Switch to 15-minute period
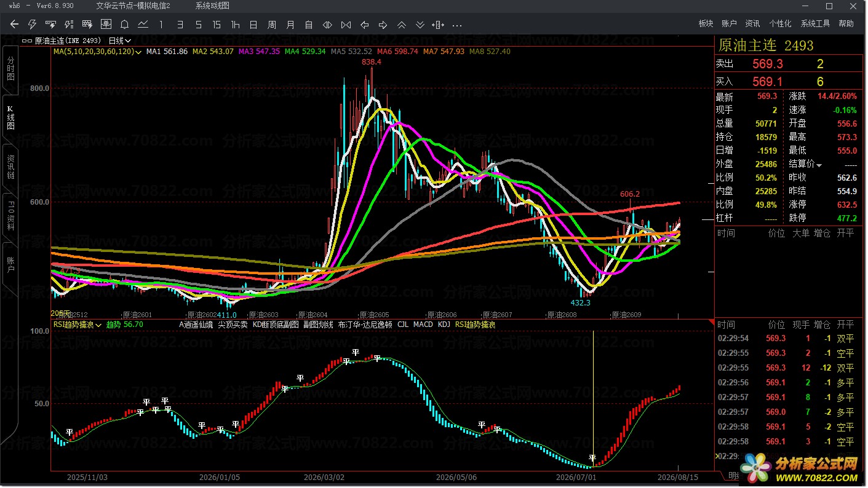Viewport: 868px width, 488px height. pyautogui.click(x=217, y=25)
